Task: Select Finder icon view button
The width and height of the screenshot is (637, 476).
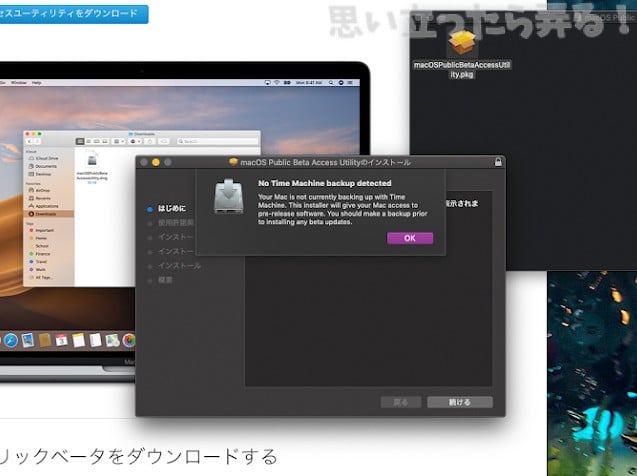Action: coord(80,141)
